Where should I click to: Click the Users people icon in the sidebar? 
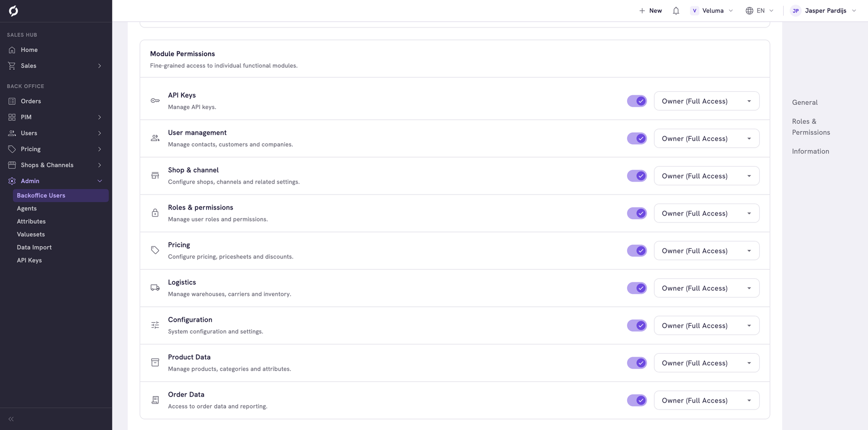12,133
